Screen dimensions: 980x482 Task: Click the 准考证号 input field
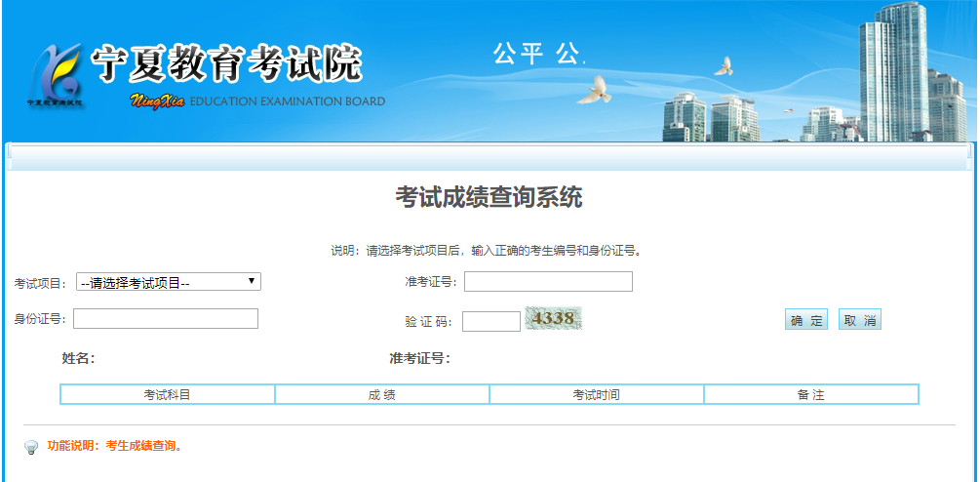[x=548, y=281]
